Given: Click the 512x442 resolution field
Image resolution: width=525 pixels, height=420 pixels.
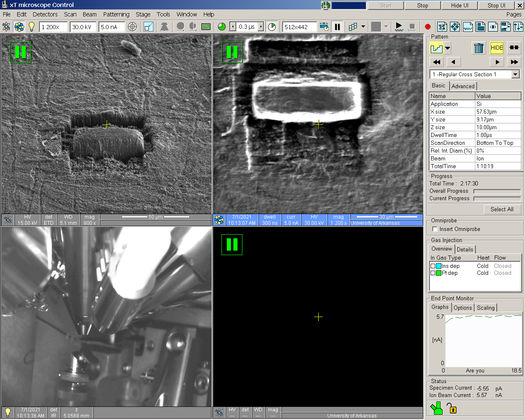Looking at the screenshot, I should [299, 27].
